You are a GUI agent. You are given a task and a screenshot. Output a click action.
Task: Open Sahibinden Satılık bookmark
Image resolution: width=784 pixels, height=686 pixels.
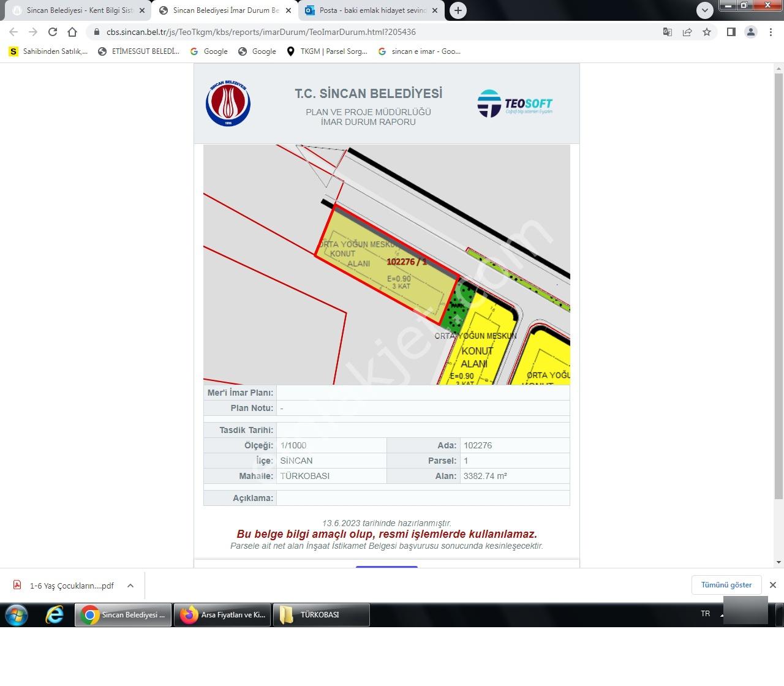click(48, 51)
